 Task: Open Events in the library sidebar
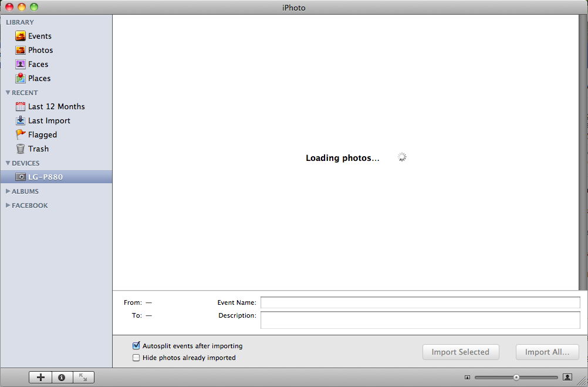pyautogui.click(x=39, y=36)
